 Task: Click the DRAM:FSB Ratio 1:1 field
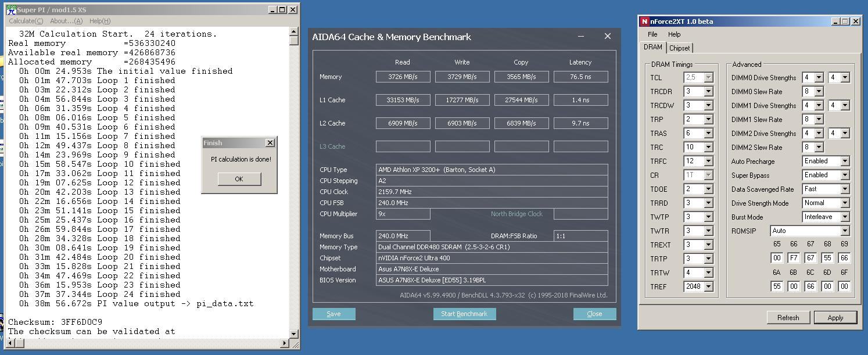pyautogui.click(x=581, y=236)
